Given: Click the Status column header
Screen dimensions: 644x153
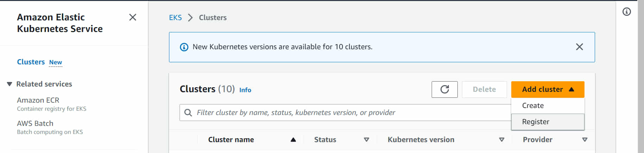Looking at the screenshot, I should pyautogui.click(x=325, y=140).
